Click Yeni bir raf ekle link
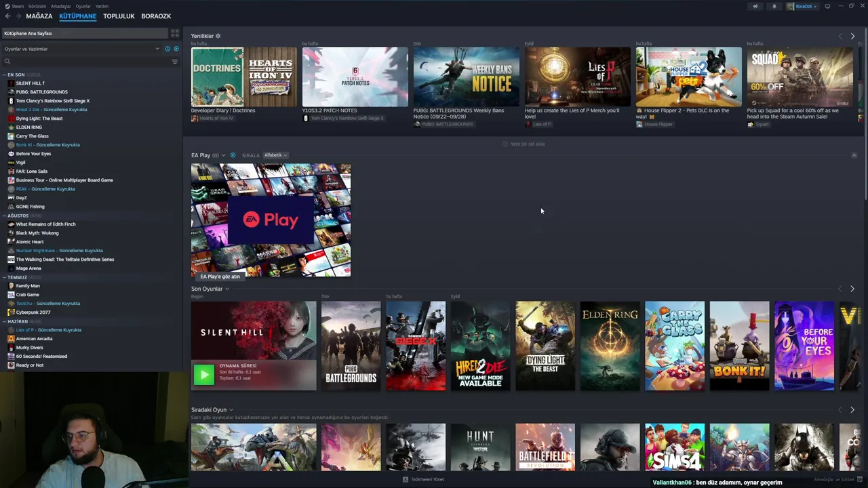The width and height of the screenshot is (868, 488). coord(524,144)
